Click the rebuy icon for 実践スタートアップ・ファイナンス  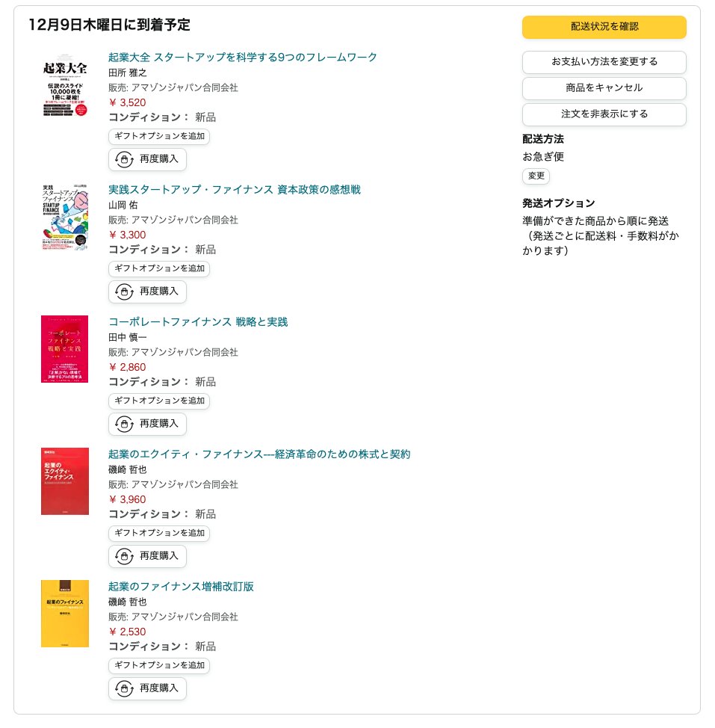click(124, 291)
